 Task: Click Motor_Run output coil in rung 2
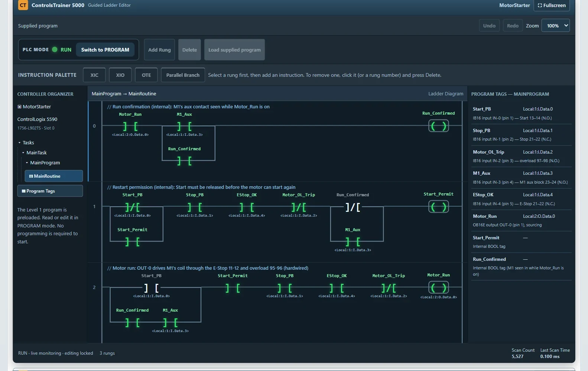click(x=439, y=288)
